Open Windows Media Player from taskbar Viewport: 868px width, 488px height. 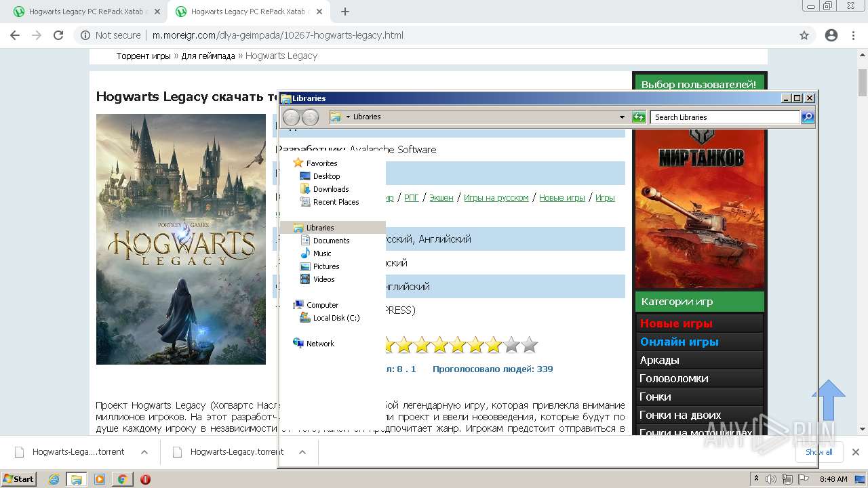[x=100, y=479]
